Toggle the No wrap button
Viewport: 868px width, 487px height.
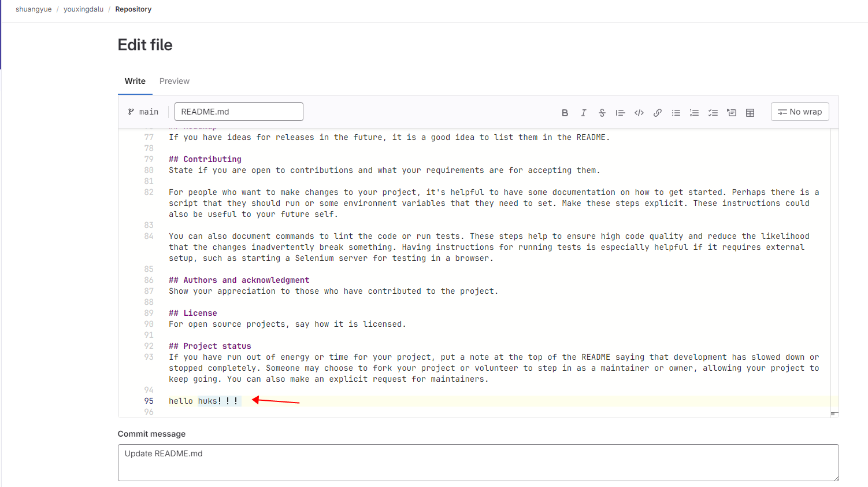pyautogui.click(x=800, y=112)
